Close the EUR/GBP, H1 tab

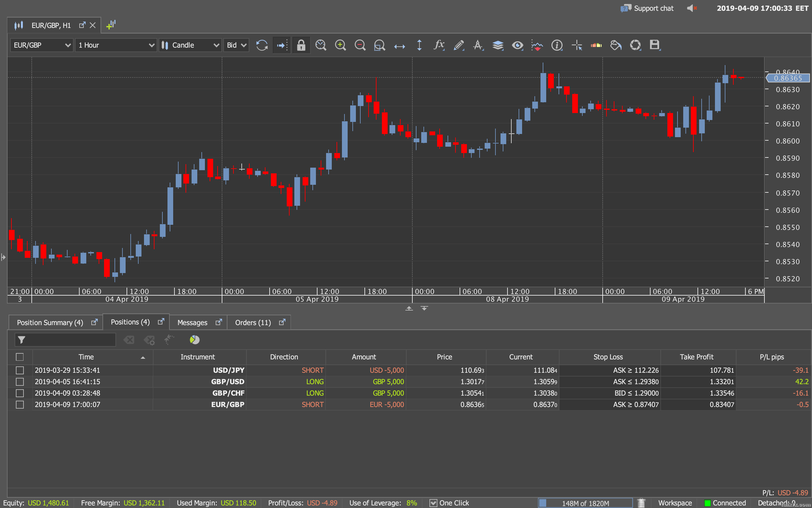(93, 25)
